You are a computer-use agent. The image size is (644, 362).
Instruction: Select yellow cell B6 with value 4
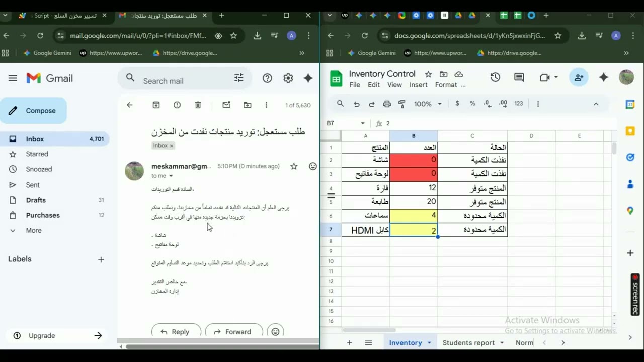[414, 216]
